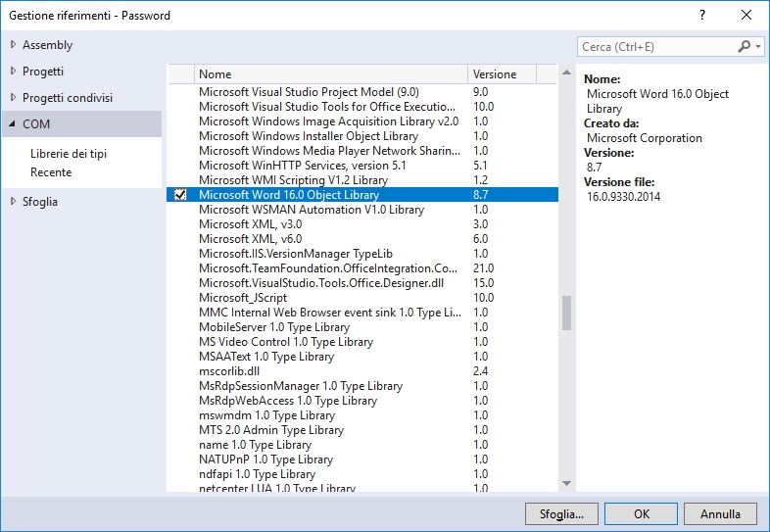Select Microsoft_JScript row
Viewport: 770px width, 532px height.
361,298
